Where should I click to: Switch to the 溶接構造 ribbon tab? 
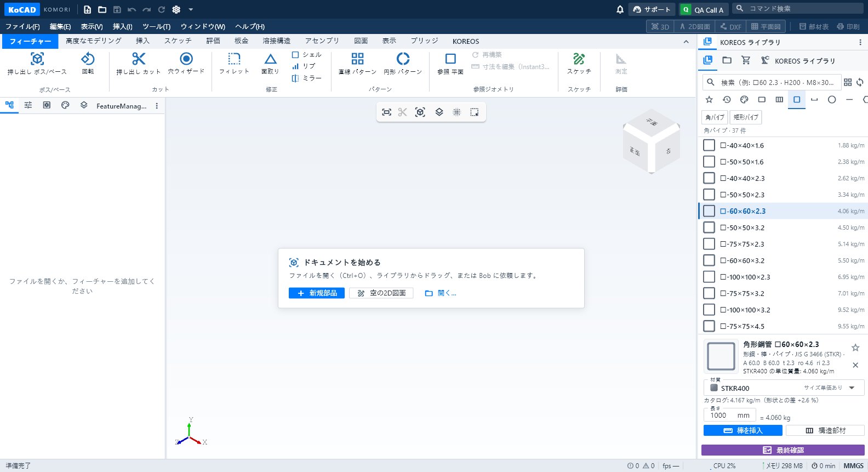click(x=277, y=41)
